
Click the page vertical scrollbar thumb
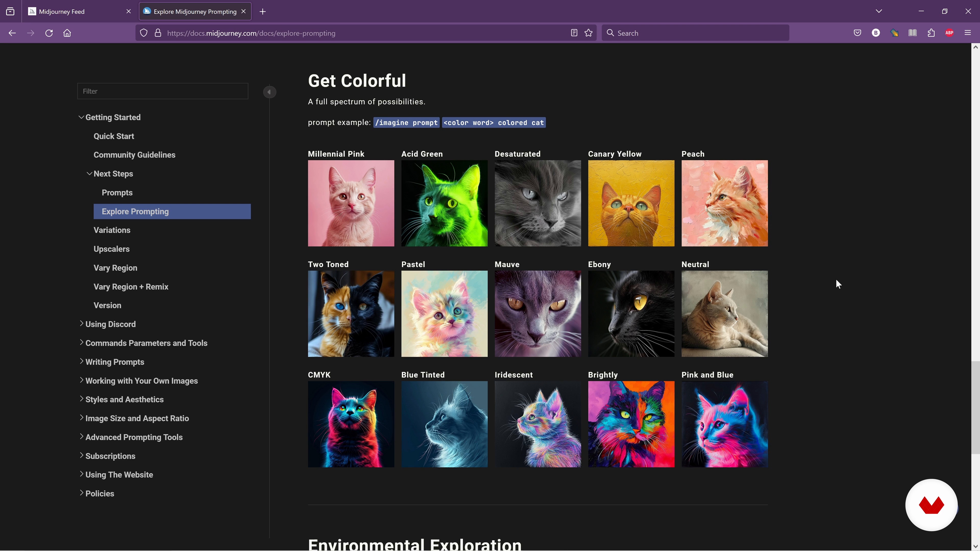coord(975,407)
